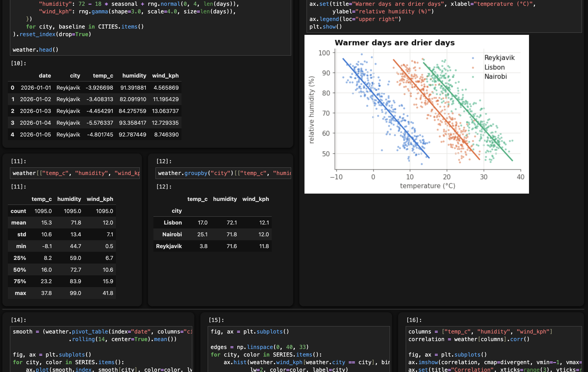Focus the cell 11 code input

click(75, 173)
